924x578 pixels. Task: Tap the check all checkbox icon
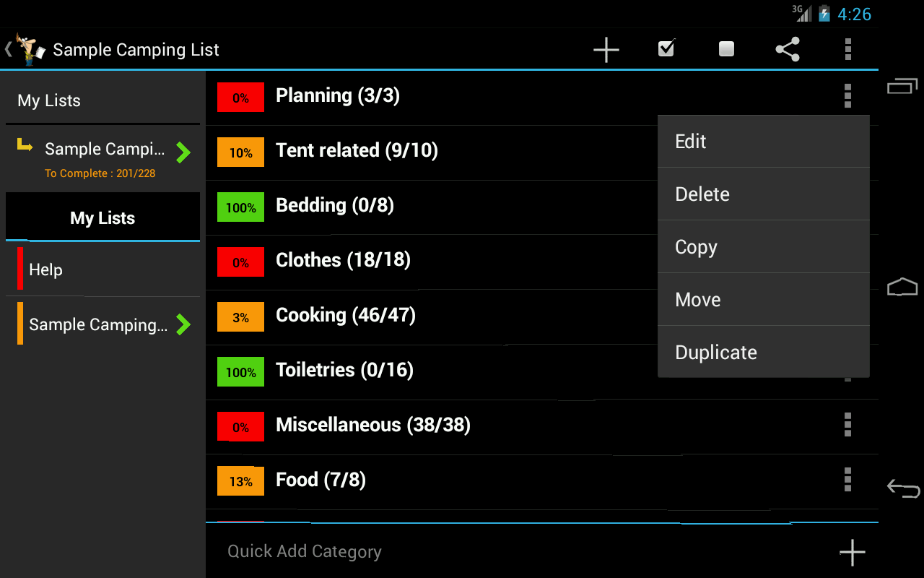coord(666,48)
